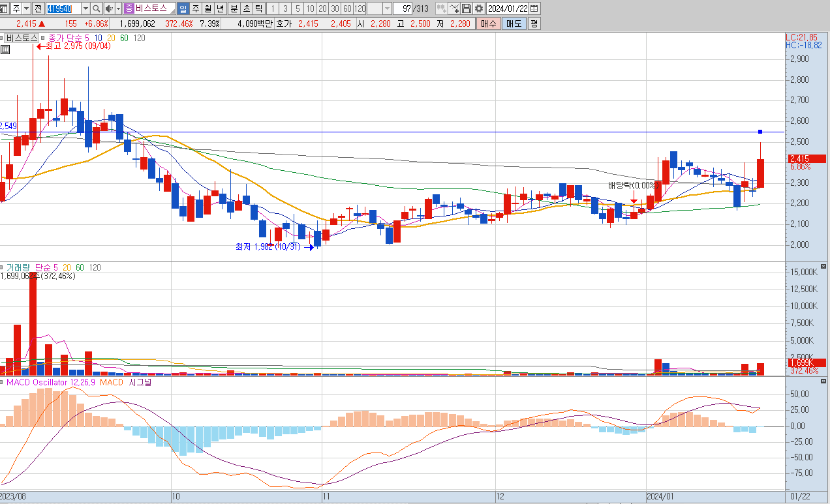This screenshot has width=830, height=504.
Task: Choose the 10 interval button
Action: click(x=310, y=8)
